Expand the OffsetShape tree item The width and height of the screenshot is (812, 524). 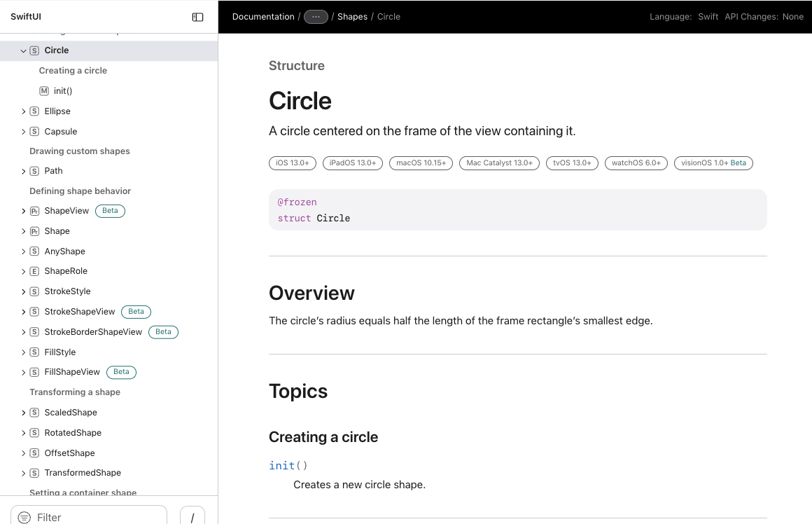pyautogui.click(x=23, y=453)
